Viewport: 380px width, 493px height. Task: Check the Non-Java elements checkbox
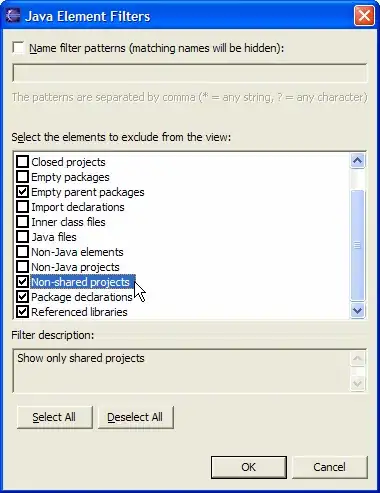click(22, 252)
